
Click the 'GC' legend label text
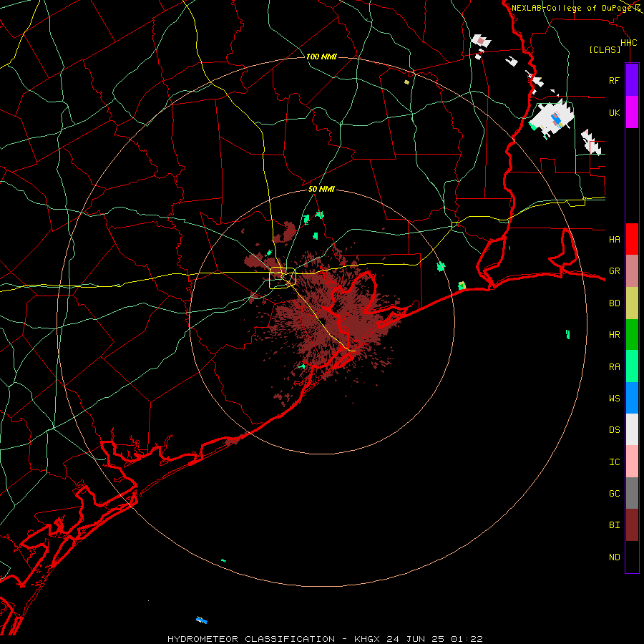point(614,494)
